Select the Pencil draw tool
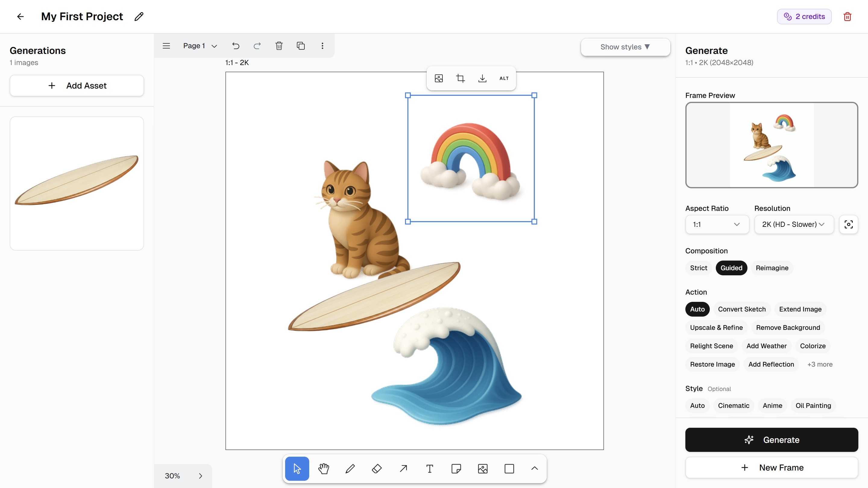 350,468
